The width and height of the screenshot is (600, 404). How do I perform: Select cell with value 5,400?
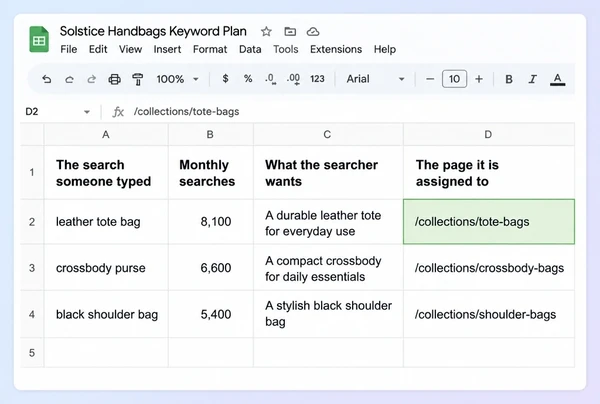(x=210, y=314)
